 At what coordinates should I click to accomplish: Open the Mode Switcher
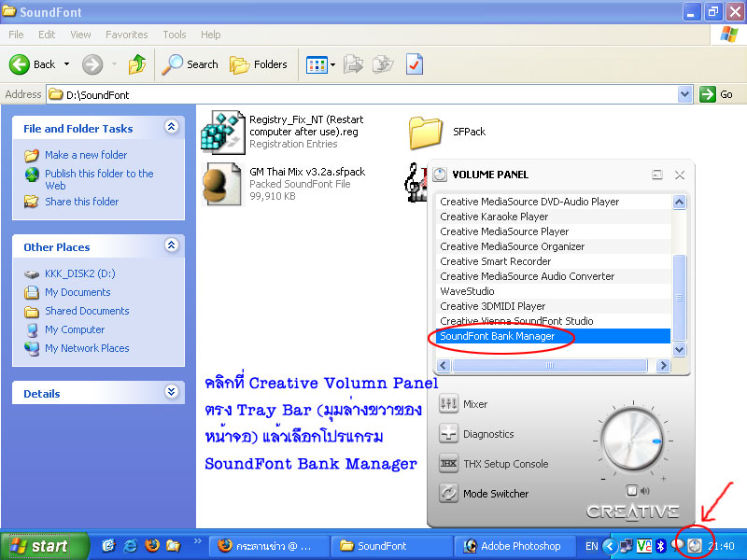click(483, 494)
